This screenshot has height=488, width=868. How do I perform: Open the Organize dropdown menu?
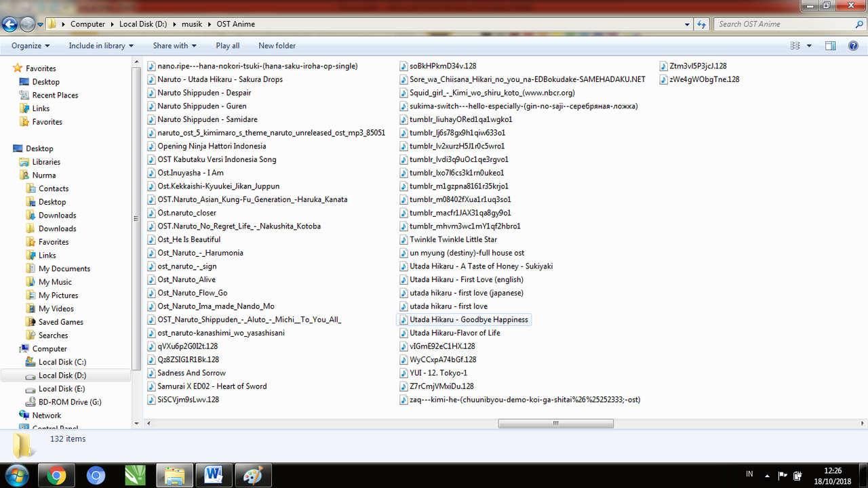pyautogui.click(x=31, y=45)
